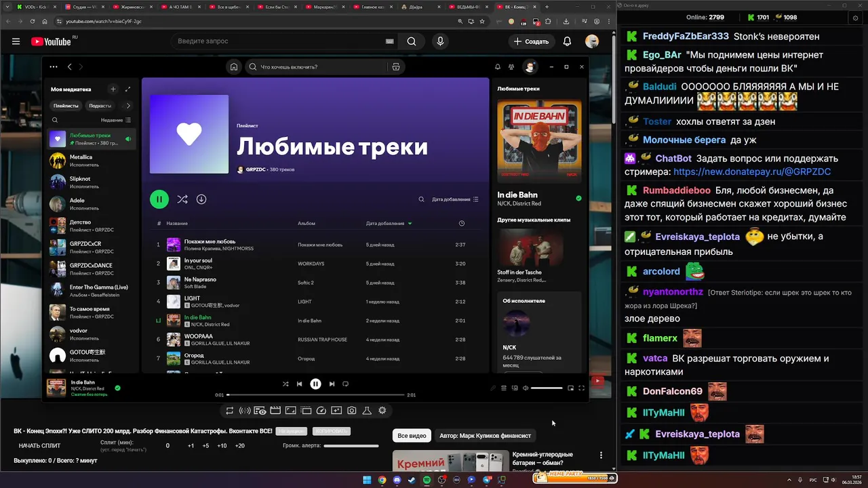Screen dimensions: 868x488
Task: Open YouTube notifications bell
Action: pos(568,41)
